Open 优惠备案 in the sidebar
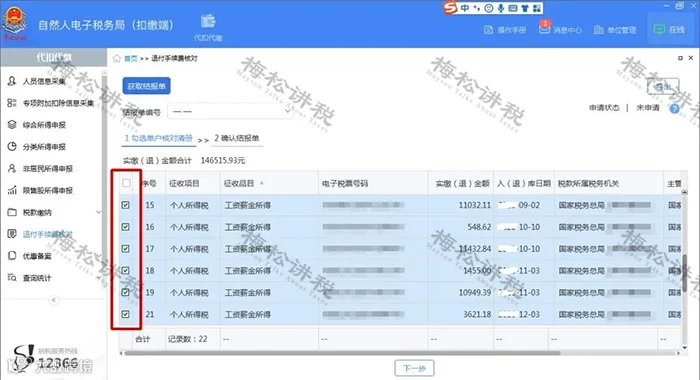Image resolution: width=700 pixels, height=380 pixels. coord(37,256)
